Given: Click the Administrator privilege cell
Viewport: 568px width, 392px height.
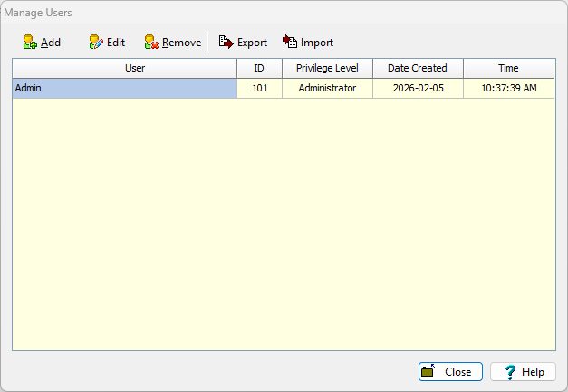Looking at the screenshot, I should (x=327, y=88).
